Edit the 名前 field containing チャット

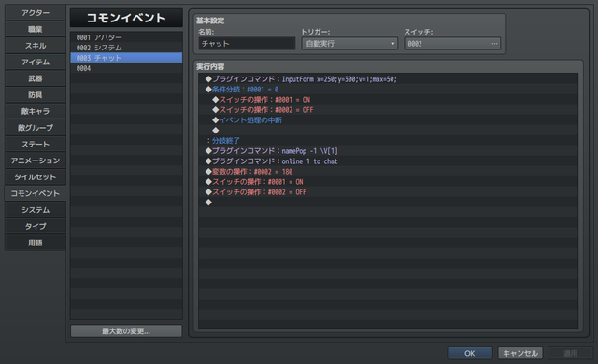pyautogui.click(x=247, y=44)
